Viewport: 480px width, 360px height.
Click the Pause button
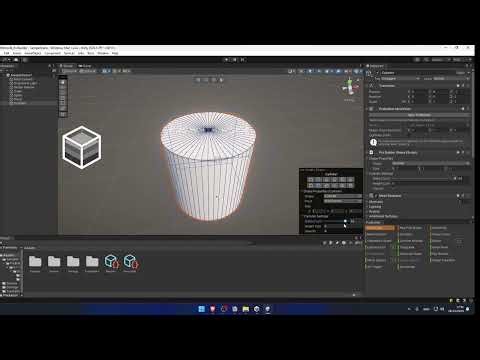click(235, 60)
